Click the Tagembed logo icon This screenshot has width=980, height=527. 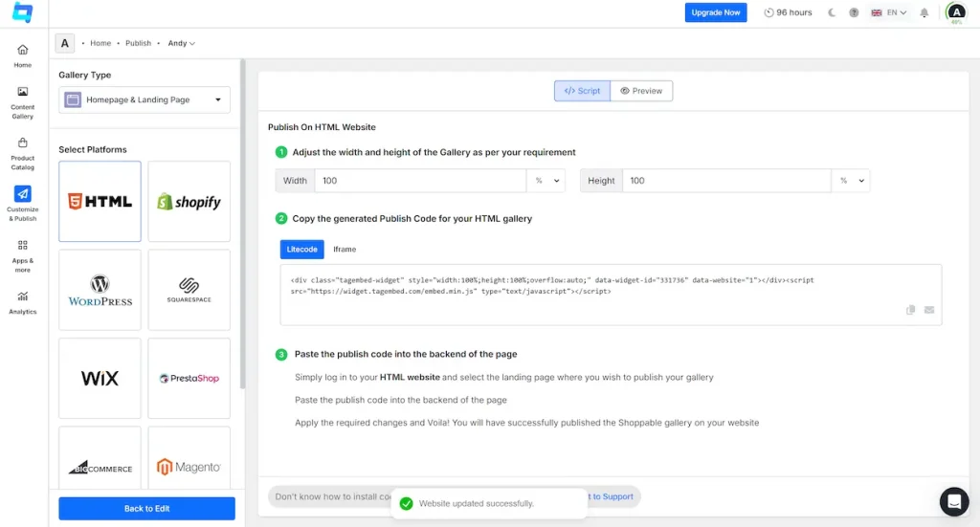(23, 12)
